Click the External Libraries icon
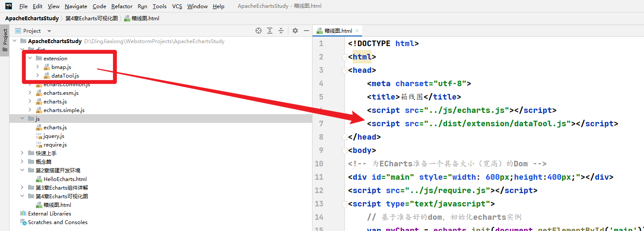Screen dimensions: 644x231 pyautogui.click(x=23, y=214)
